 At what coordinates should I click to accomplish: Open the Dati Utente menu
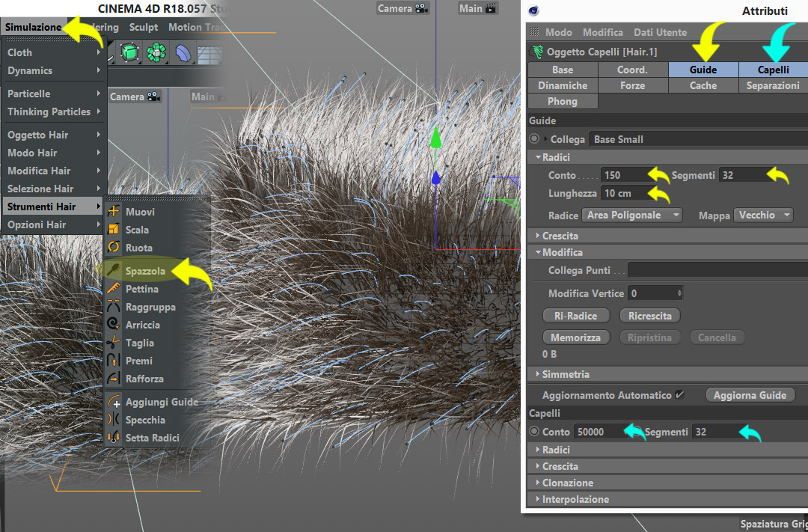click(x=660, y=32)
